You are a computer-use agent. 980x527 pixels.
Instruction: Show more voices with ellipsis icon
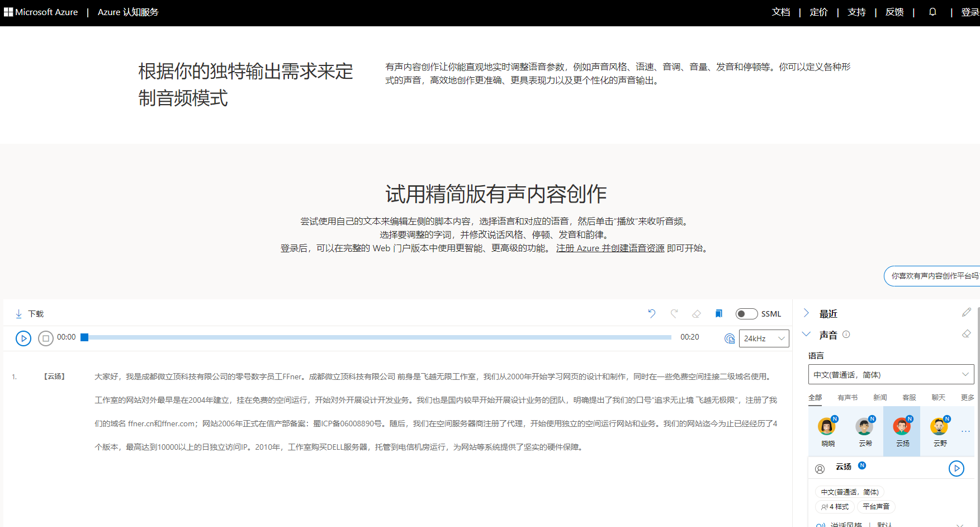(965, 431)
